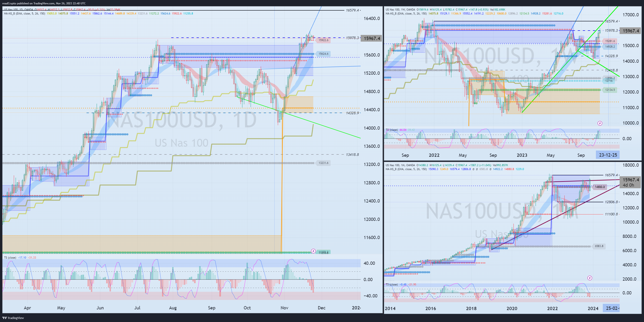644x322 pixels.
Task: Click the green 12134.5 label on weekly chart
Action: coord(610,90)
